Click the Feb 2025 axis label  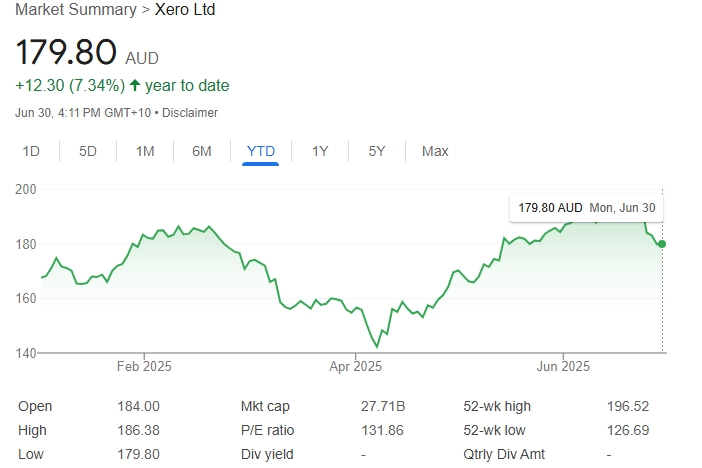coord(144,365)
